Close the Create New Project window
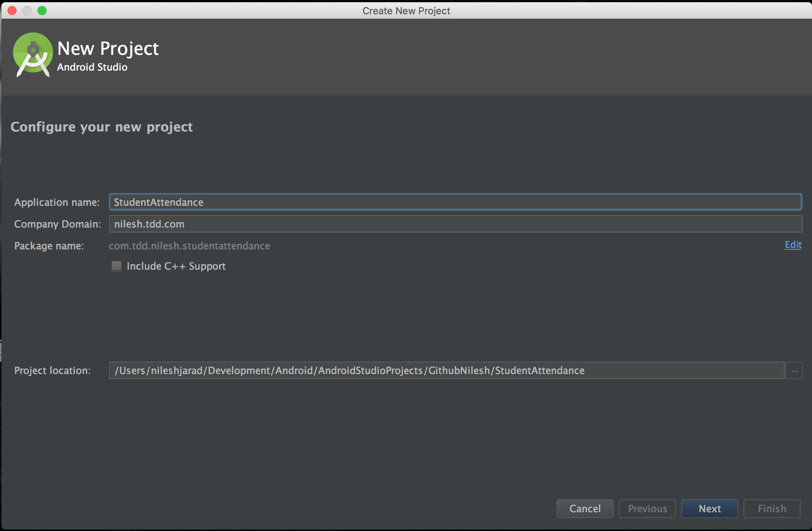812x531 pixels. [12, 11]
